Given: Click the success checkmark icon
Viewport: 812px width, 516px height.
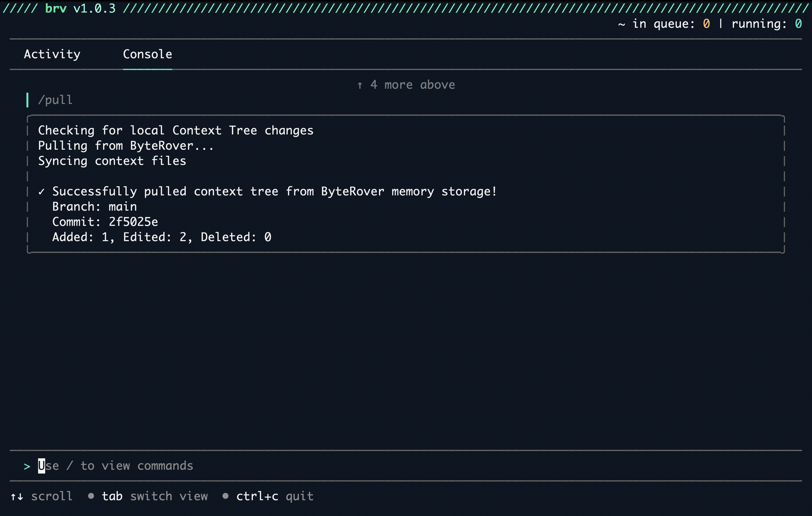Looking at the screenshot, I should pos(41,192).
